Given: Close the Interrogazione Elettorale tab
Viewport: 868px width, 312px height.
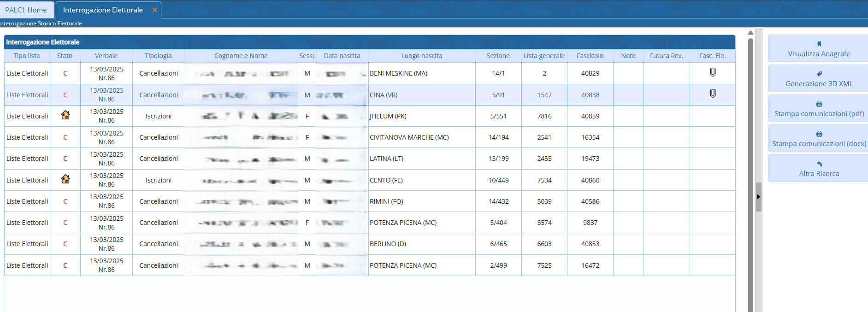Looking at the screenshot, I should click(155, 10).
